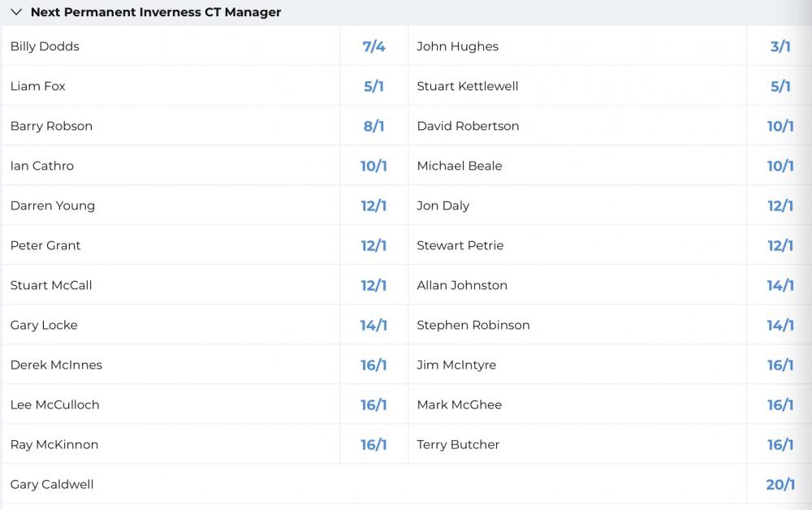Pick Allan Johnston at 14/1
The width and height of the screenshot is (812, 510).
pos(780,285)
